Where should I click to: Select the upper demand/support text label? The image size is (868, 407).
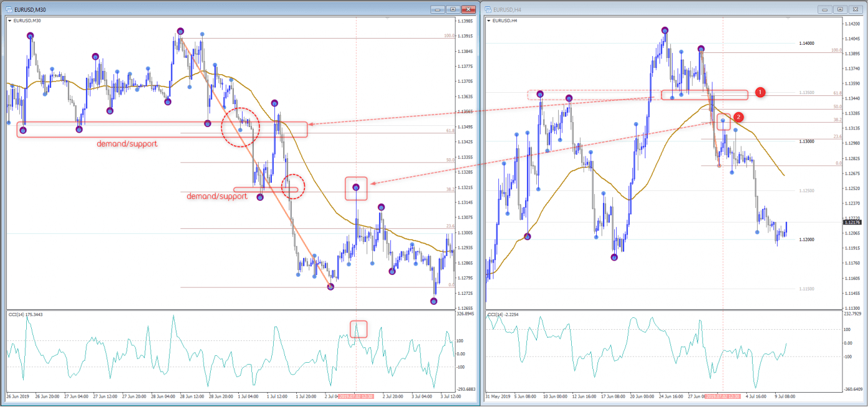coord(127,144)
